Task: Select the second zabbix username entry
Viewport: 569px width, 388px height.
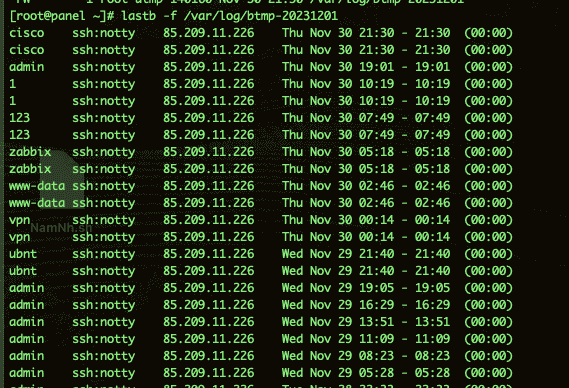Action: 30,169
